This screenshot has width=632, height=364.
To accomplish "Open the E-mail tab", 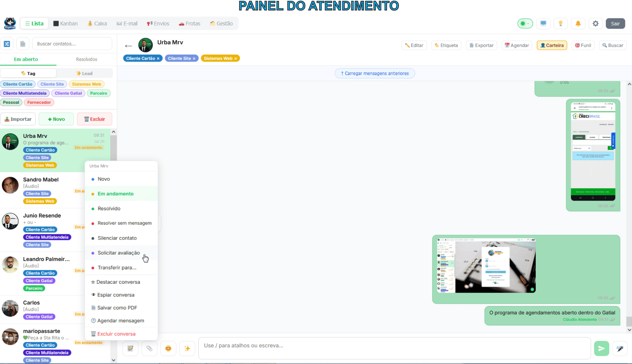I will point(127,23).
